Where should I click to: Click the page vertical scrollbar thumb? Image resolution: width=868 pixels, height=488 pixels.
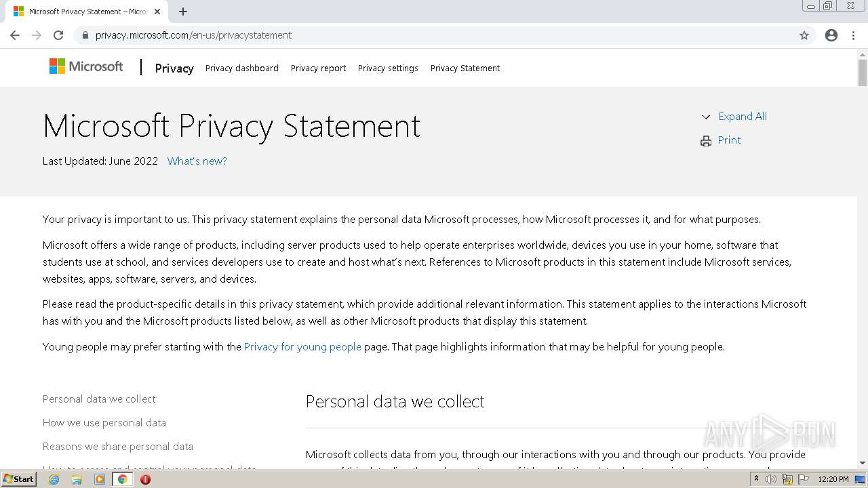(x=863, y=73)
